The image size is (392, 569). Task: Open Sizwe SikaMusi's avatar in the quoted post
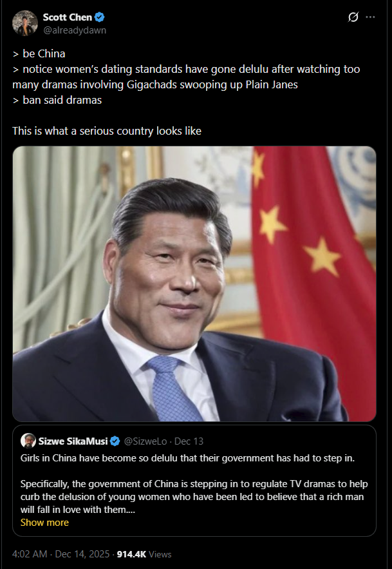28,441
